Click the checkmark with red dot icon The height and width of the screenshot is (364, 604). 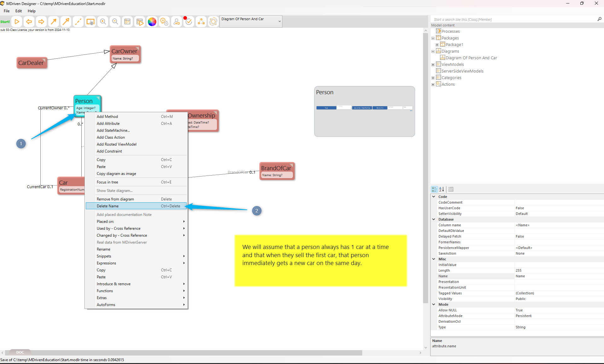(x=189, y=22)
